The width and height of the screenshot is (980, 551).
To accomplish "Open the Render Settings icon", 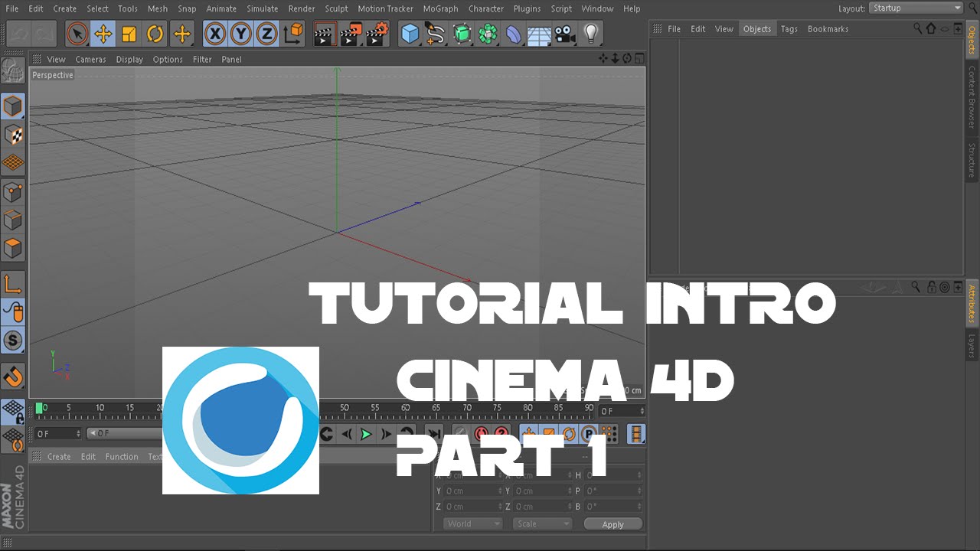I will click(x=377, y=34).
